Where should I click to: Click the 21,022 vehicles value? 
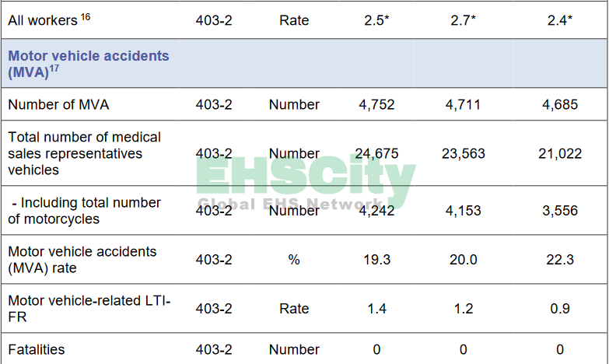[560, 153]
